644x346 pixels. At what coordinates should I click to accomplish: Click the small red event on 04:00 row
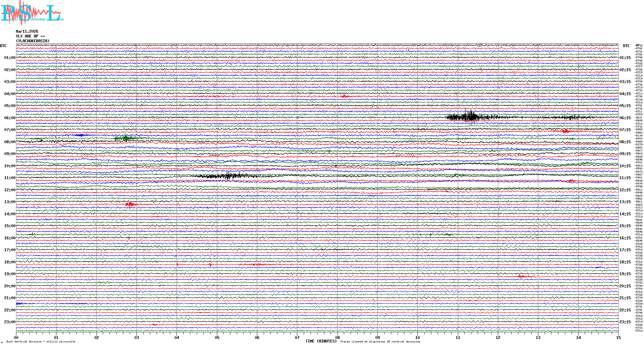[344, 96]
